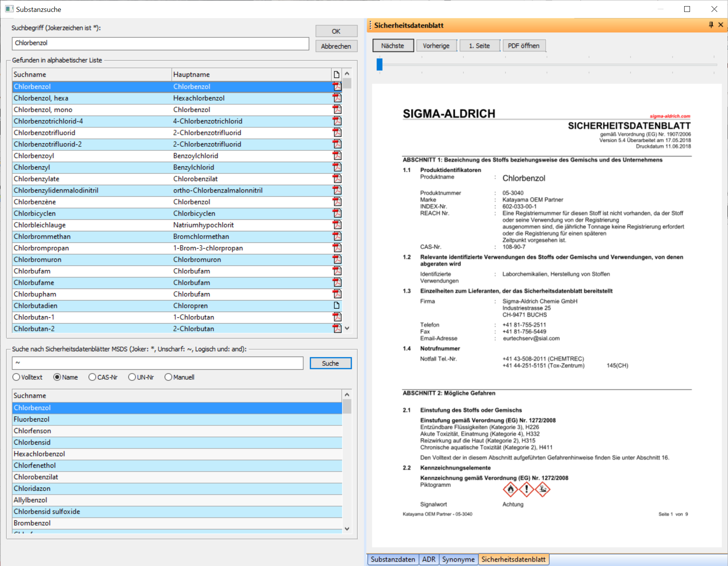Select Chlorbensid sulfoxide in results
This screenshot has width=728, height=566.
point(177,511)
